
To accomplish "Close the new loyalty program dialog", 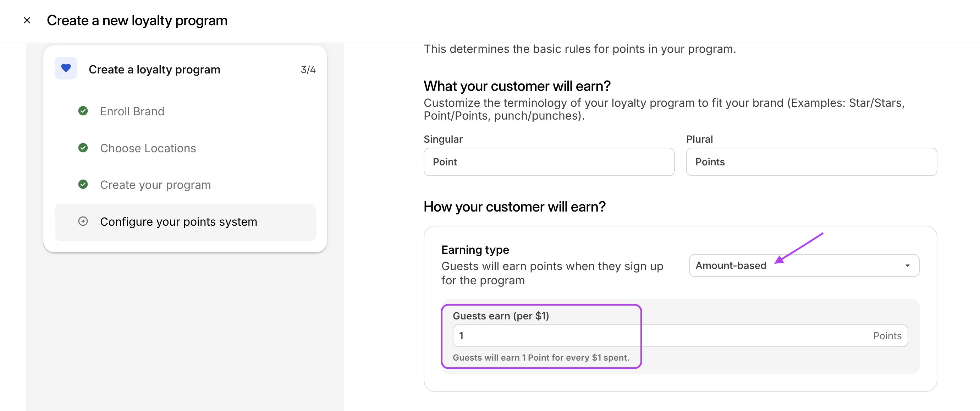I will (x=27, y=20).
